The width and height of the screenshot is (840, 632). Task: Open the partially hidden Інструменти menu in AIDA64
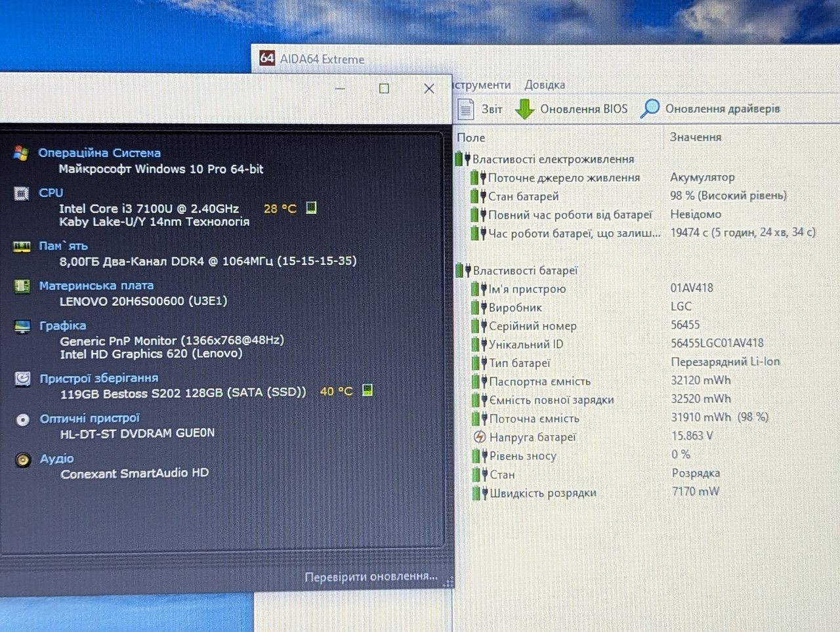(482, 85)
